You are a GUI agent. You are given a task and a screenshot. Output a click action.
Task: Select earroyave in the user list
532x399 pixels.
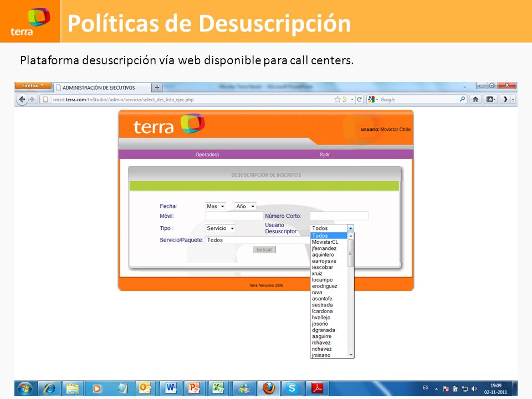(329, 261)
